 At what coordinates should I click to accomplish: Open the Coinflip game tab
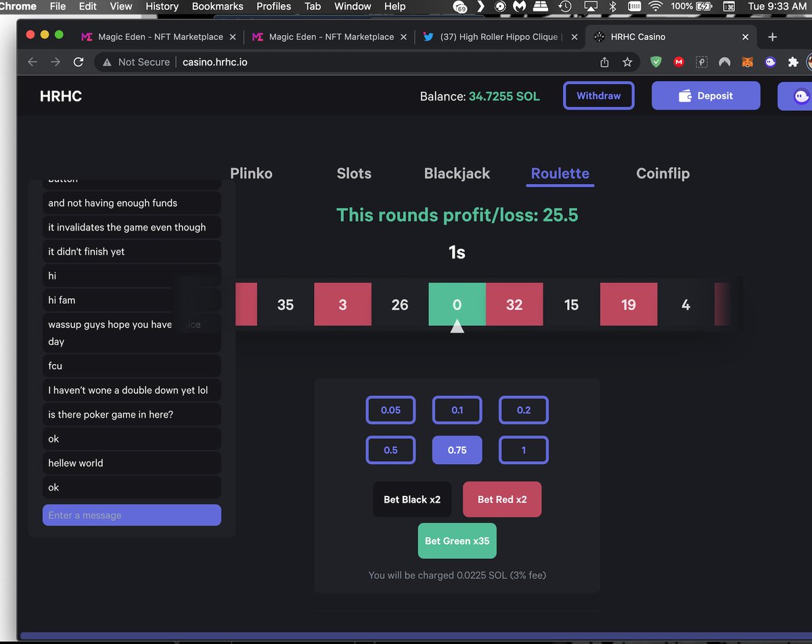click(663, 173)
